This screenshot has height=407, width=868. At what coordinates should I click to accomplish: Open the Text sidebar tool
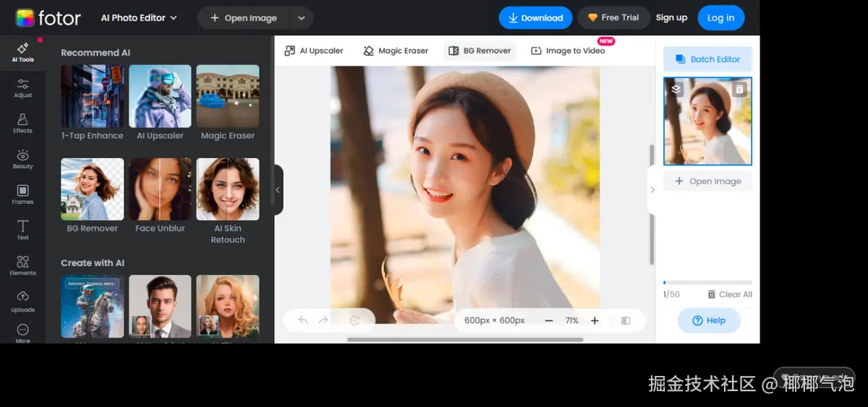tap(22, 230)
